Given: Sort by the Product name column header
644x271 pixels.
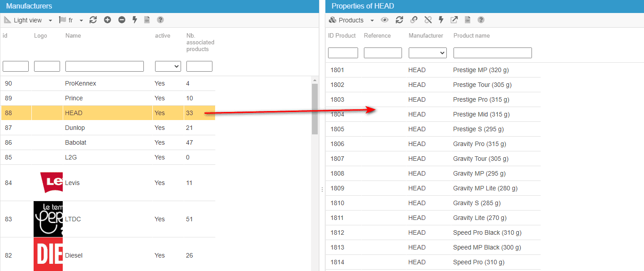Looking at the screenshot, I should (471, 35).
